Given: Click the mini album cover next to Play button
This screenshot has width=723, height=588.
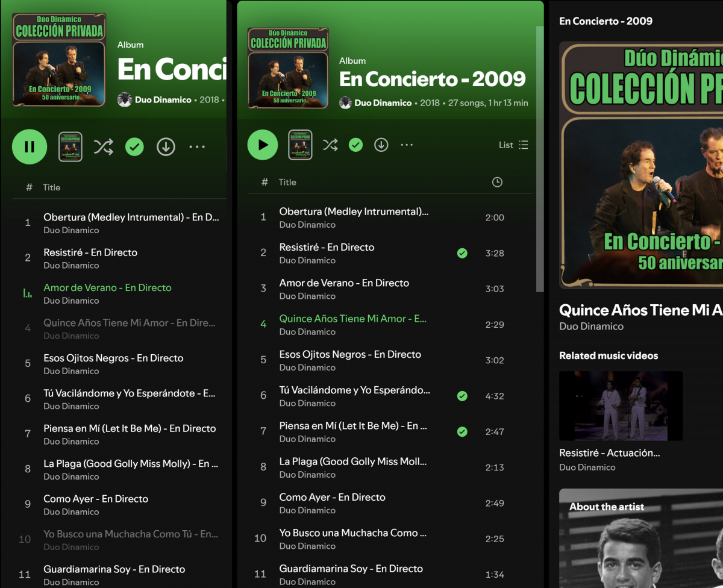Looking at the screenshot, I should [300, 145].
